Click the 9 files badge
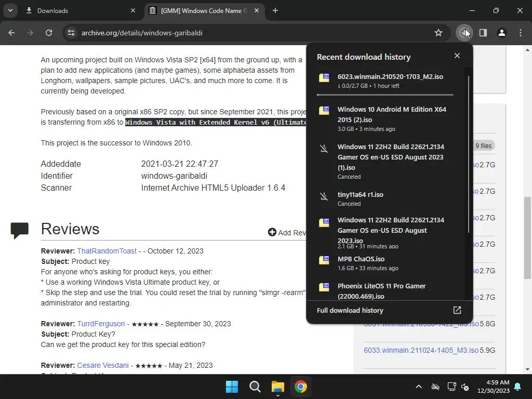 click(x=484, y=145)
